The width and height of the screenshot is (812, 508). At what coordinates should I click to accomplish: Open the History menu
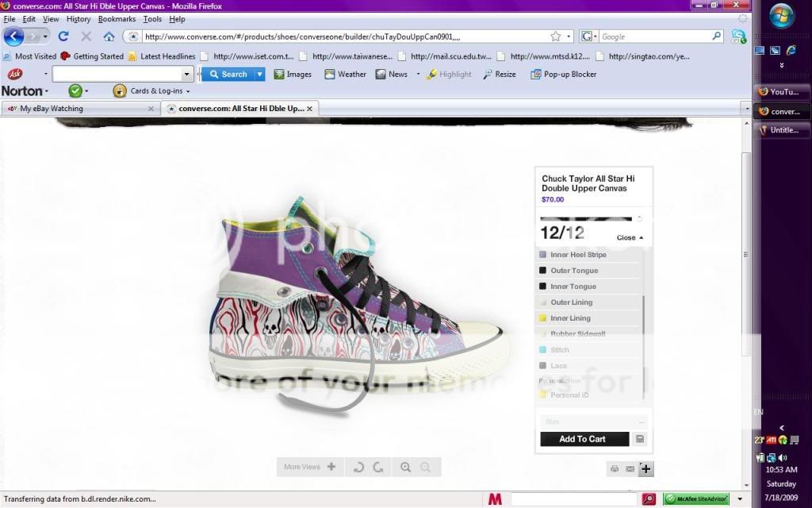pos(79,19)
